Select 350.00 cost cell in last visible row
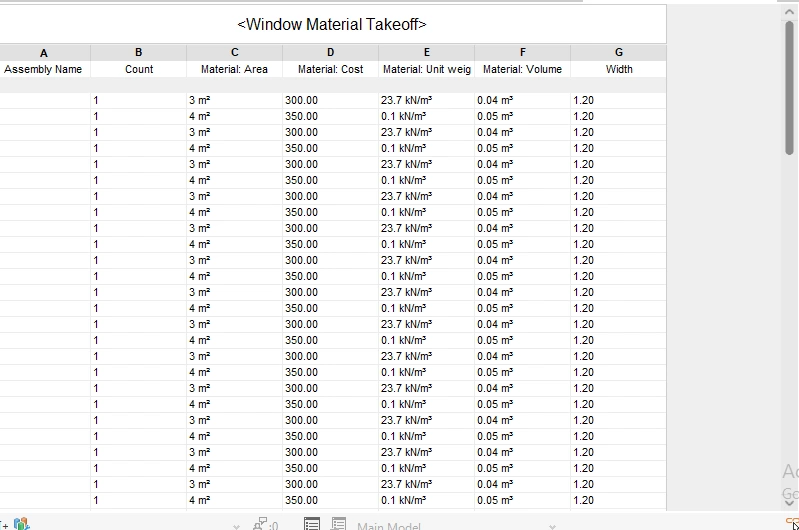The width and height of the screenshot is (799, 530). [330, 500]
